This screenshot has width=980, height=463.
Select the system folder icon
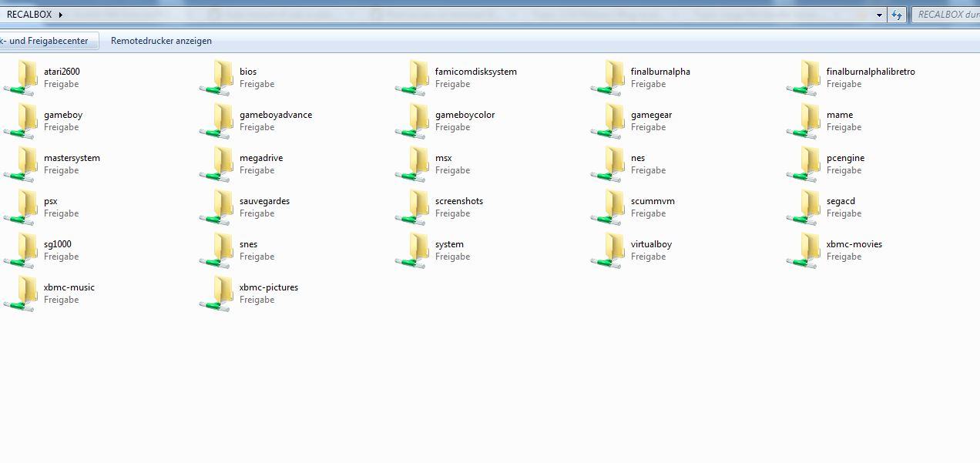pyautogui.click(x=412, y=250)
